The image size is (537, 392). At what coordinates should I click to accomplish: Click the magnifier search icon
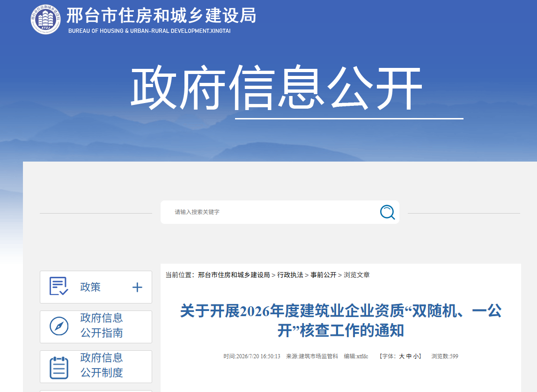[387, 212]
